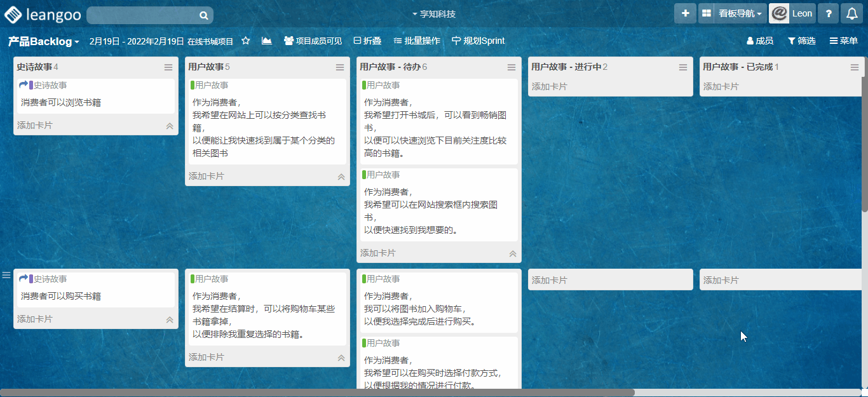Screen dimensions: 868x397
Task: Click the horizontal scrollbar at the bottom
Action: point(318,393)
